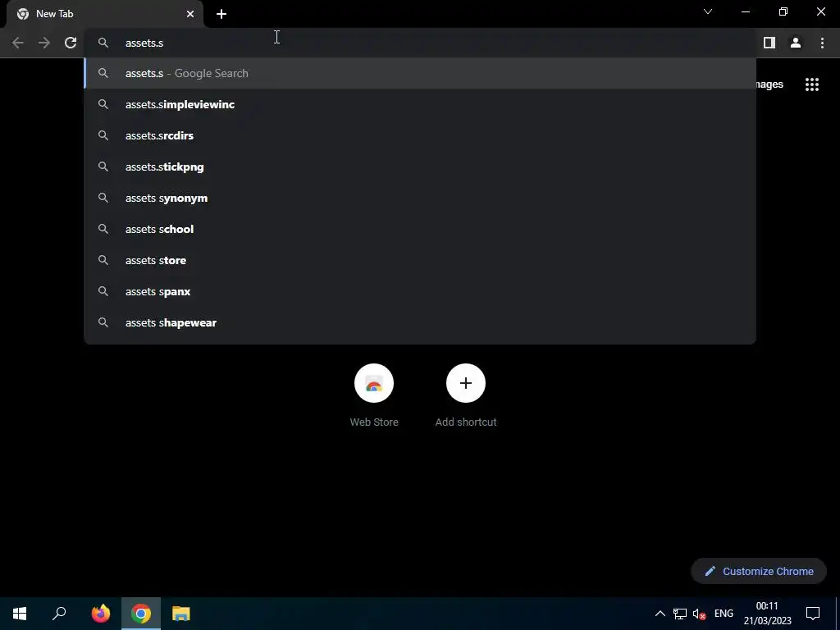
Task: Click the address bar containing assets.s
Action: coord(420,43)
